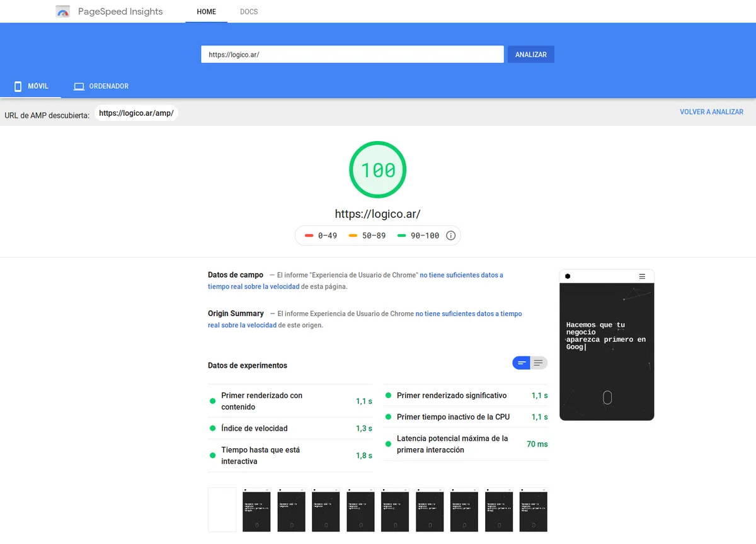756x544 pixels.
Task: Switch to MÓVIL results tab
Action: point(30,86)
